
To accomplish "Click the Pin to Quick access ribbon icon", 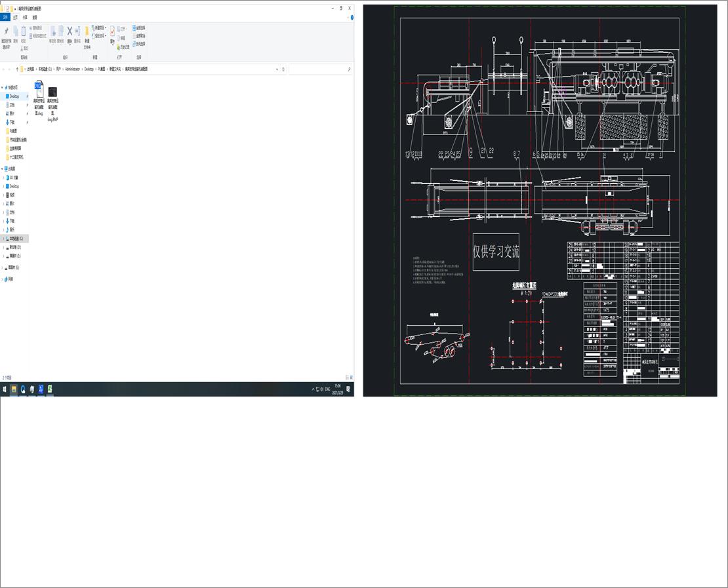I will 6,31.
